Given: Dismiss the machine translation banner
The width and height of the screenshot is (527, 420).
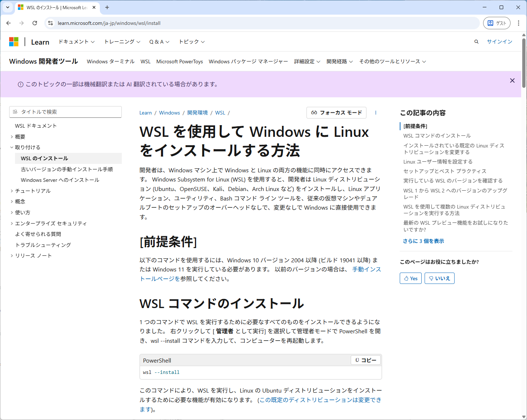Looking at the screenshot, I should pos(512,80).
